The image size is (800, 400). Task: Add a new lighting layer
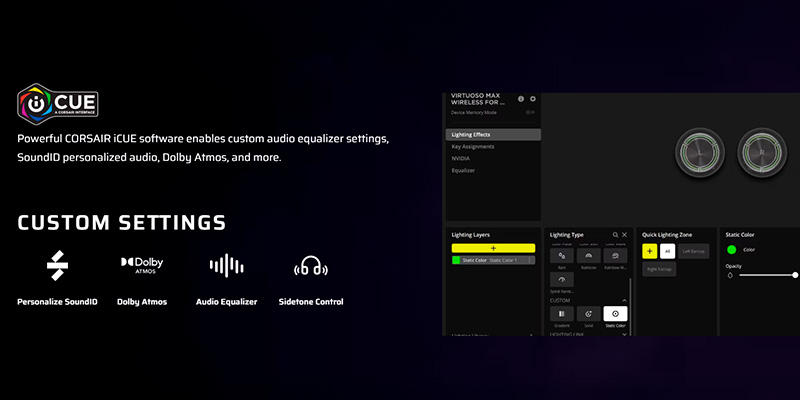493,248
